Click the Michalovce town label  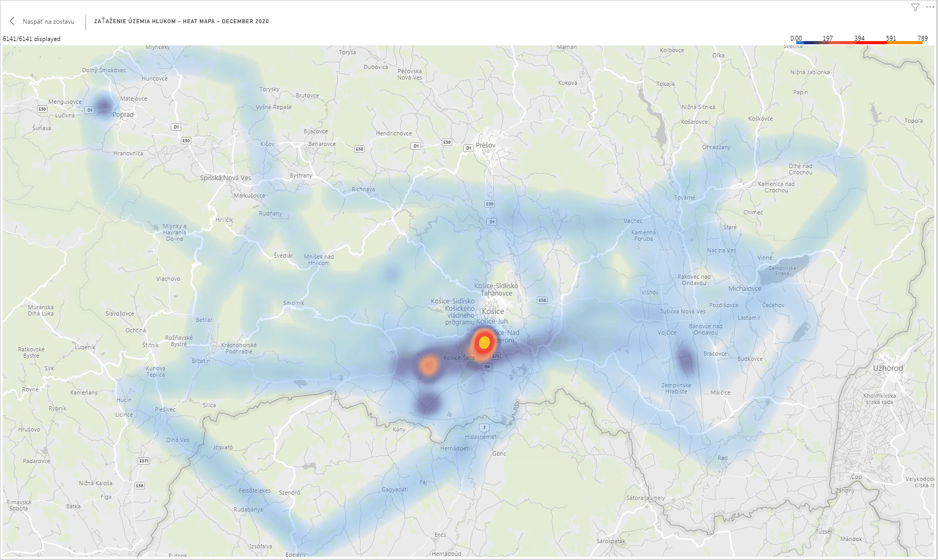[x=744, y=289]
